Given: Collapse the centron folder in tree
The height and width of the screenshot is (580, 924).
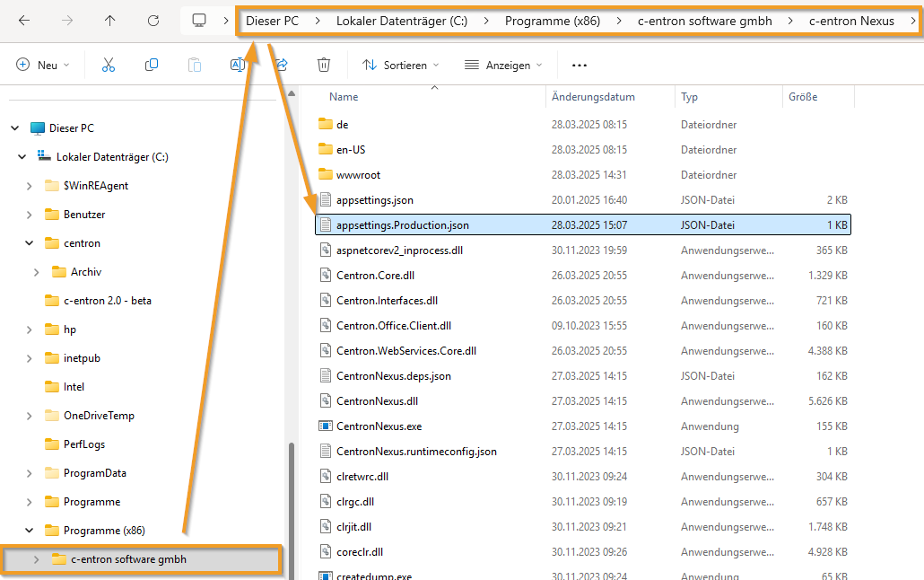Looking at the screenshot, I should [29, 243].
